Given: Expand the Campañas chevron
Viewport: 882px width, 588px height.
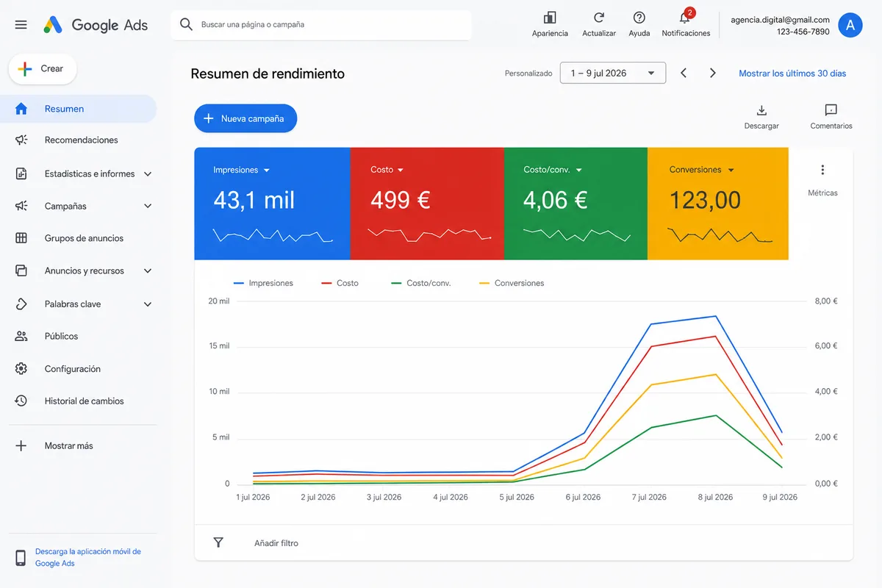Looking at the screenshot, I should 148,207.
